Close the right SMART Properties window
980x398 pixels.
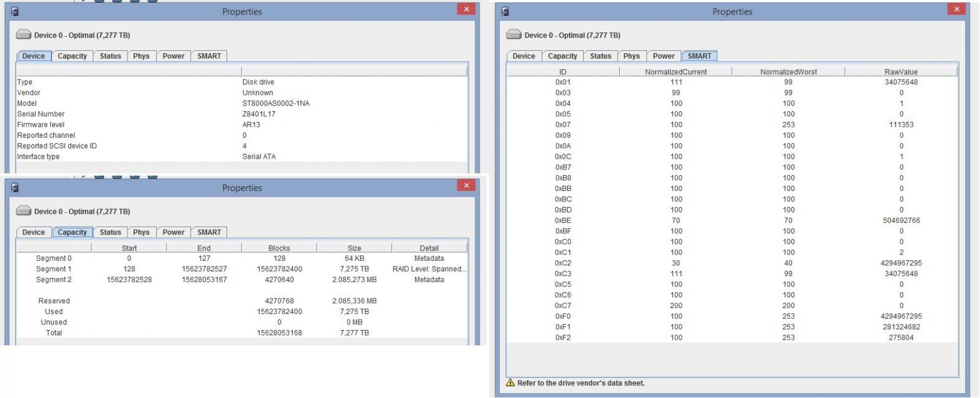pyautogui.click(x=956, y=9)
